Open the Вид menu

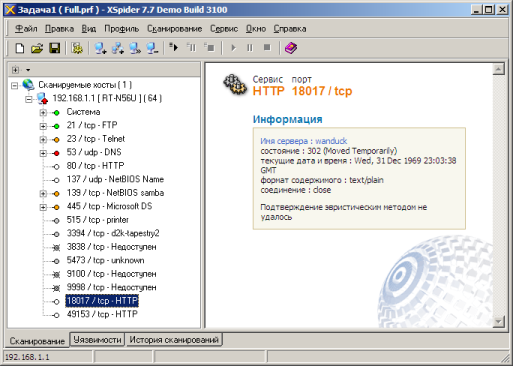pos(89,29)
